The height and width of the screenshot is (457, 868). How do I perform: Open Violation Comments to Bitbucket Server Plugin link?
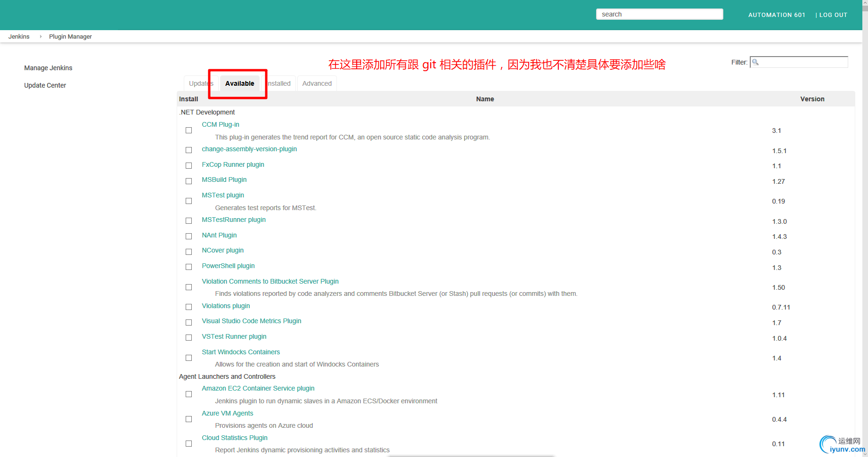[x=270, y=281]
